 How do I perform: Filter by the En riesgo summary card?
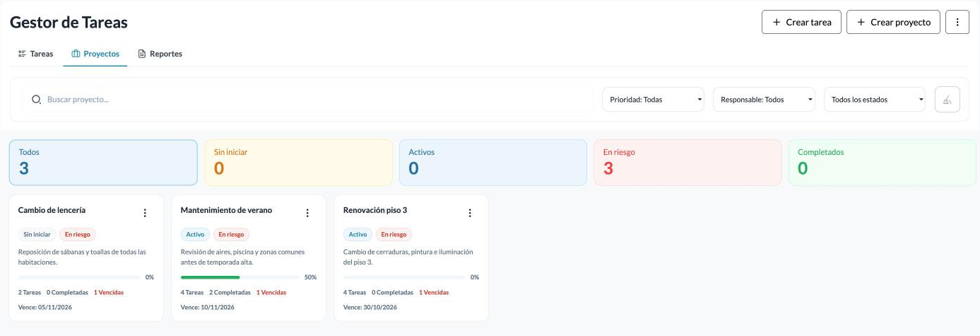click(688, 163)
